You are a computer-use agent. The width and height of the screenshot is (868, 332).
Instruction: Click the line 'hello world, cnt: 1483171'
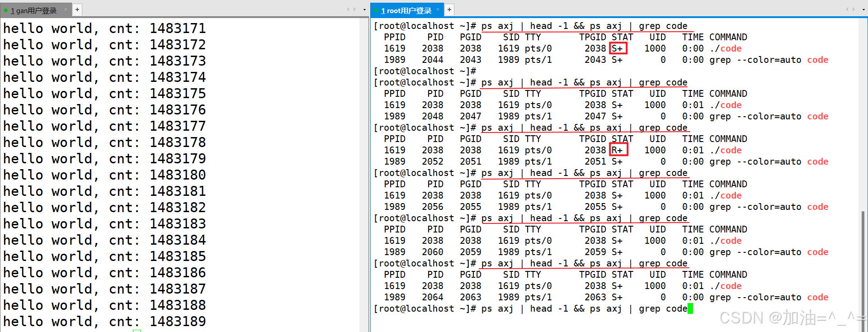(104, 28)
